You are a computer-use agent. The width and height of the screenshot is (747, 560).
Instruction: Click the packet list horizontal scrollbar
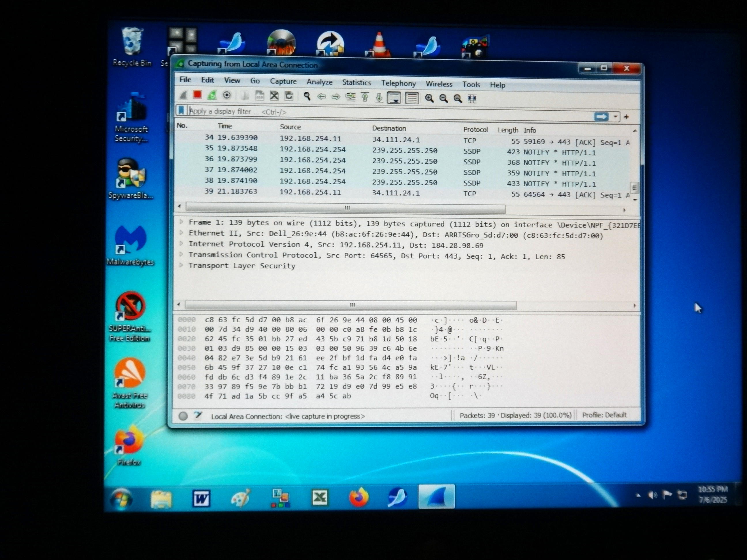pyautogui.click(x=346, y=208)
